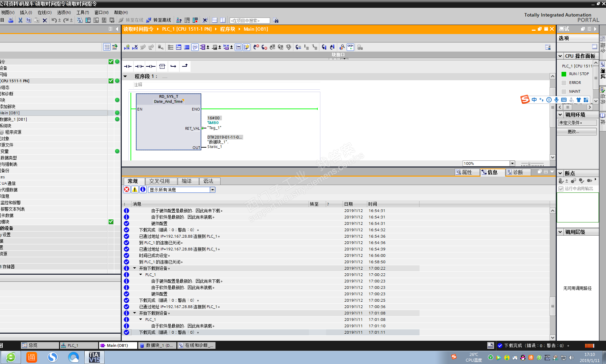Image resolution: width=606 pixels, height=364 pixels.
Task: Click the Sogou browser taskbar icon
Action: coord(53,357)
